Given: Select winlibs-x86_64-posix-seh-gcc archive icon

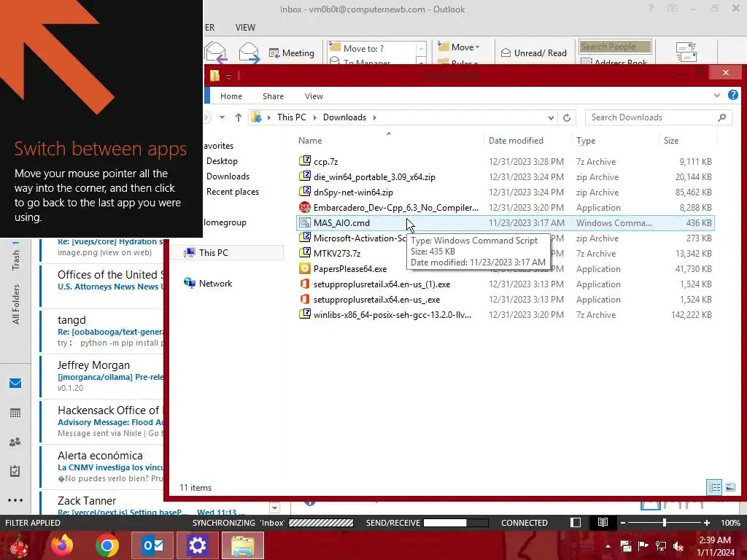Looking at the screenshot, I should 305,314.
